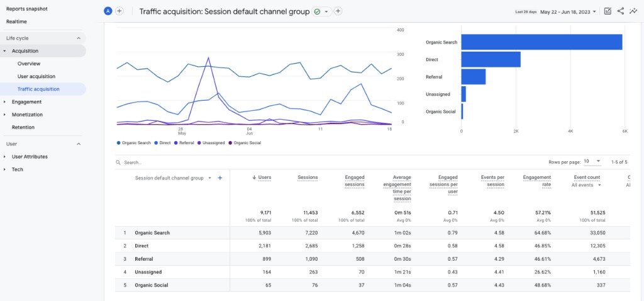The width and height of the screenshot is (644, 301).
Task: Click the Direct bar in bar chart
Action: 491,59
